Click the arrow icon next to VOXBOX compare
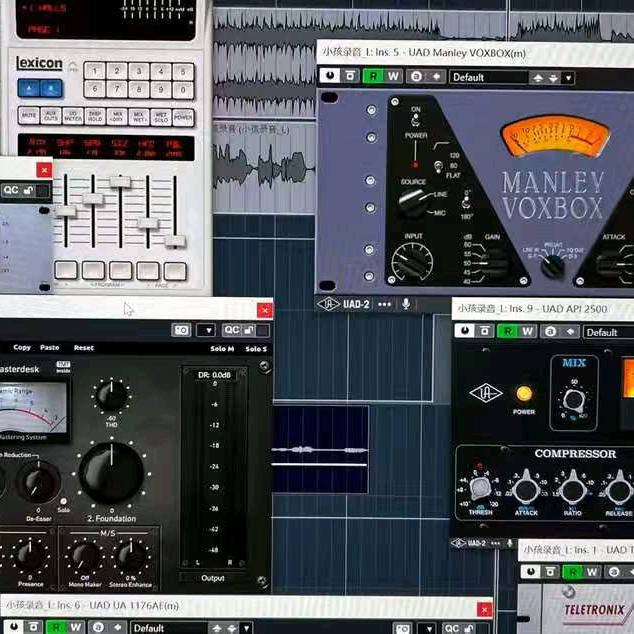 coord(436,76)
